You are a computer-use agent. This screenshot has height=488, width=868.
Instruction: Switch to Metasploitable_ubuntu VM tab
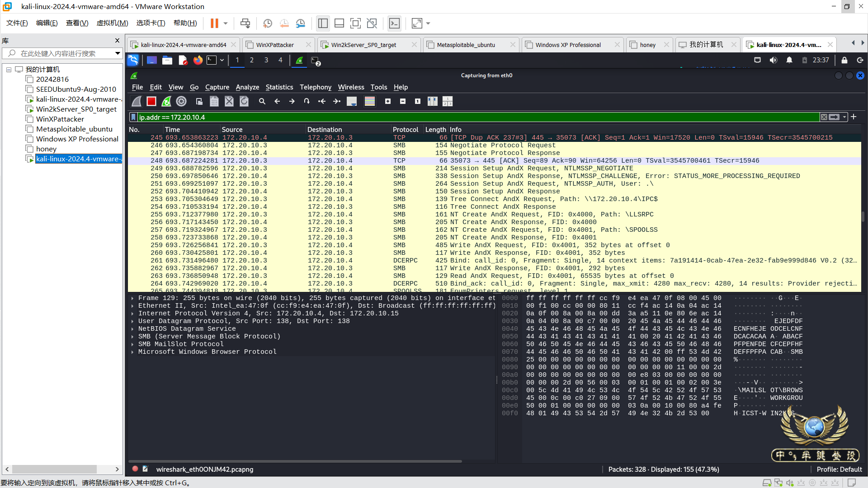[x=466, y=45]
